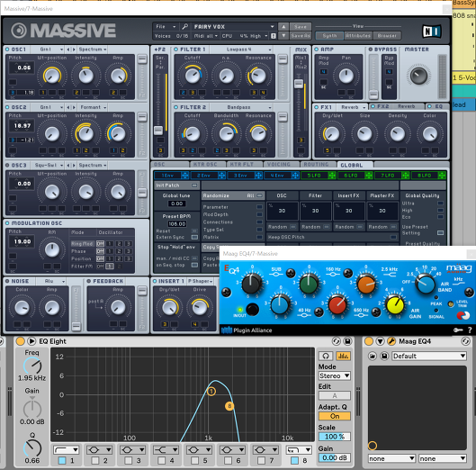Image resolution: width=476 pixels, height=470 pixels.
Task: Click the EQ Eight Gain 0.00 dB slider
Action: tap(335, 458)
